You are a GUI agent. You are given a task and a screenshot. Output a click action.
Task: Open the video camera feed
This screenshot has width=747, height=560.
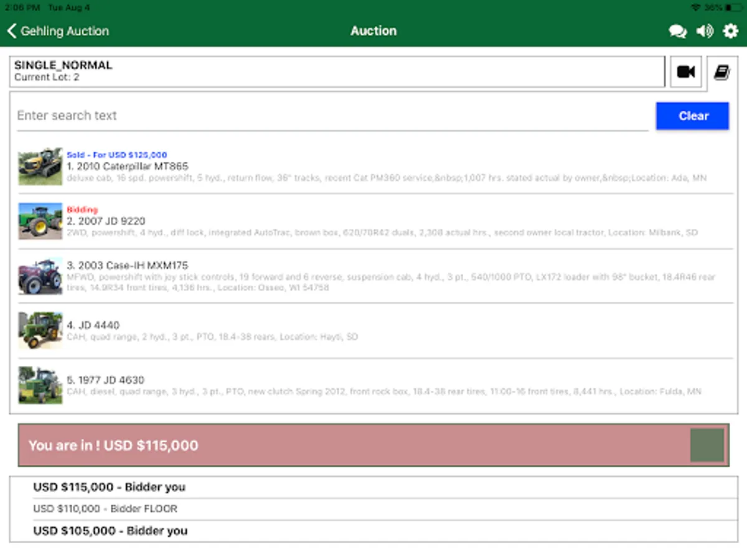pos(686,72)
